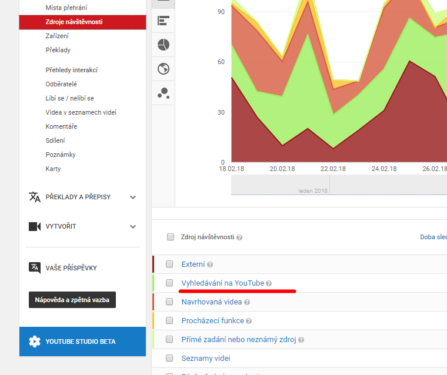Open help icon next to Externí
This screenshot has height=375, width=447.
click(x=210, y=265)
